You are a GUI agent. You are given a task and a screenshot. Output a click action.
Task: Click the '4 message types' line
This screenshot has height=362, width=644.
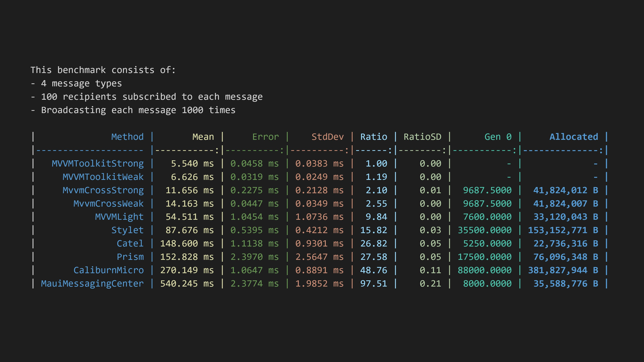pos(76,83)
